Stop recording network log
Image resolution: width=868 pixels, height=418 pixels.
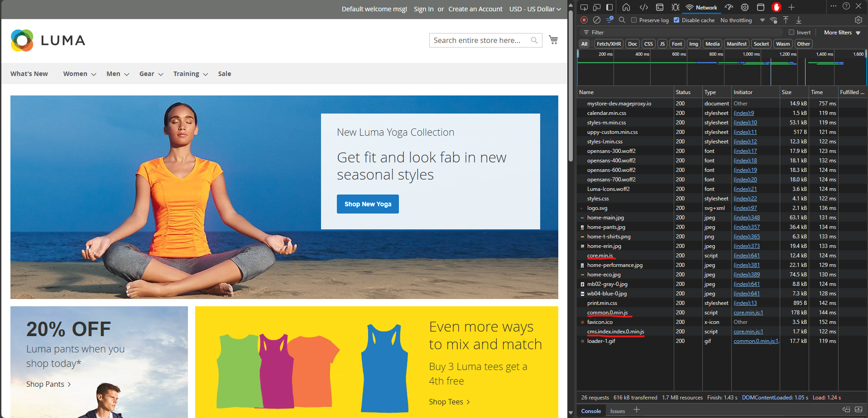(584, 20)
